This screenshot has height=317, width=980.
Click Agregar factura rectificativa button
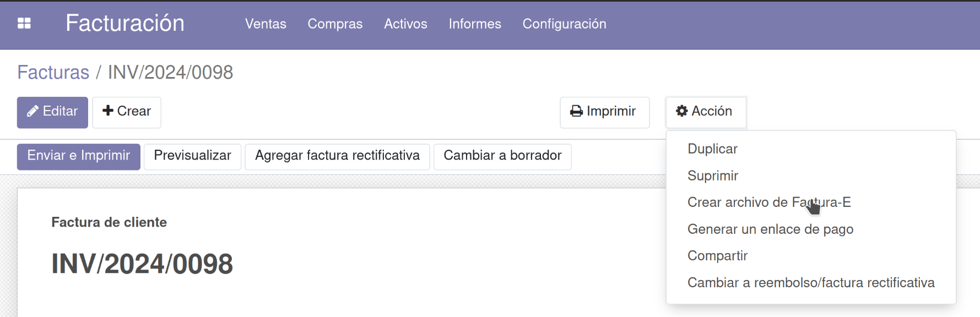pyautogui.click(x=337, y=156)
